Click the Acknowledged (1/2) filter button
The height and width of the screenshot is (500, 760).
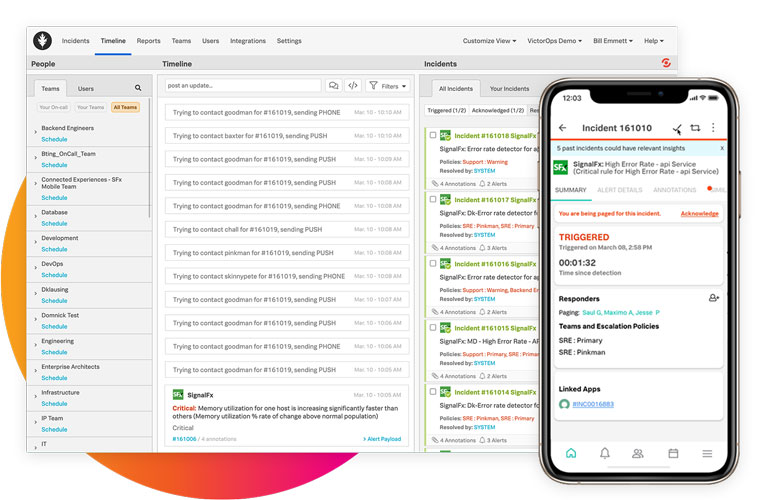click(x=498, y=110)
